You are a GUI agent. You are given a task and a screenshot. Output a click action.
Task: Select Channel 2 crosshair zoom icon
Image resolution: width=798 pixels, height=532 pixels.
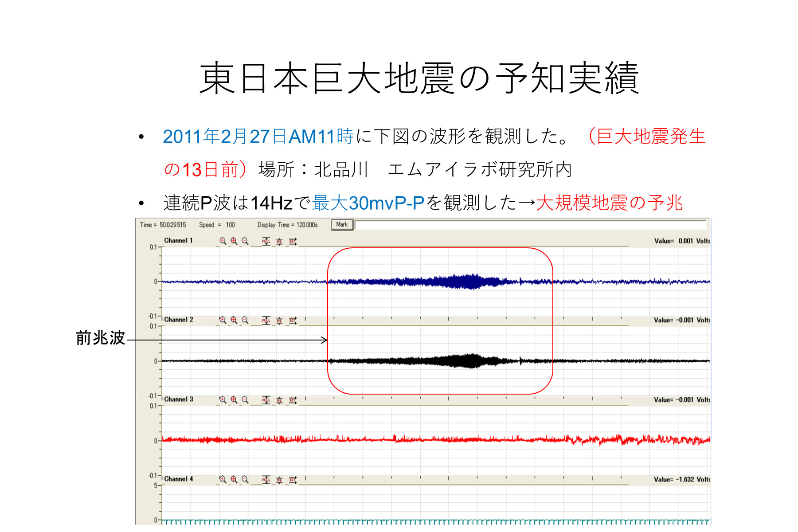click(234, 320)
